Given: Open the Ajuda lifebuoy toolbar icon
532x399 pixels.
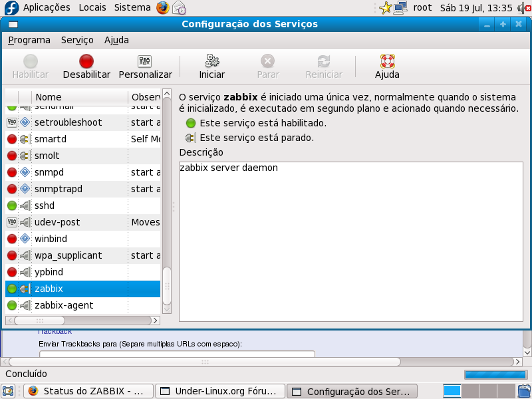Looking at the screenshot, I should 387,61.
